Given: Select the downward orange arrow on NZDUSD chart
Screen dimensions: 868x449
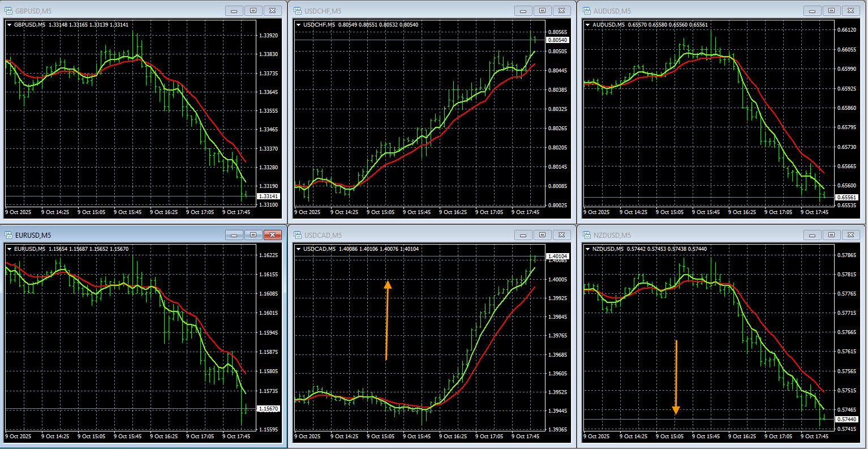Looking at the screenshot, I should 676,377.
